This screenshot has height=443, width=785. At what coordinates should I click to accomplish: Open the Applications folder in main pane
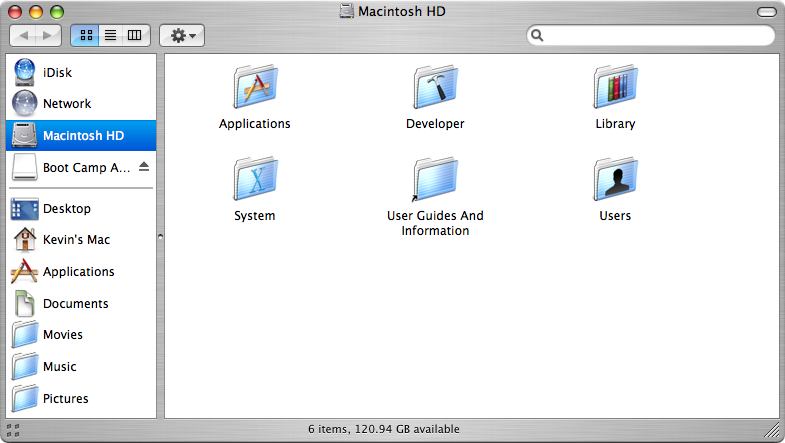click(255, 87)
